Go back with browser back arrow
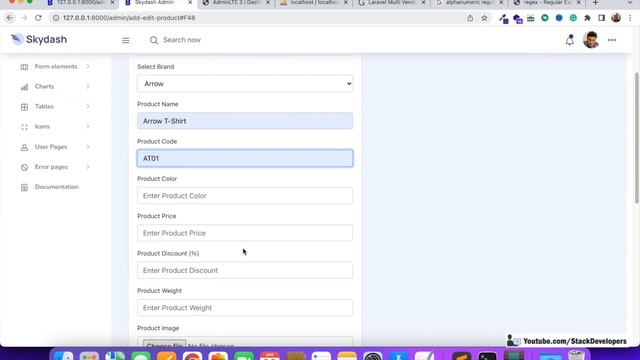Image resolution: width=640 pixels, height=360 pixels. (x=10, y=18)
